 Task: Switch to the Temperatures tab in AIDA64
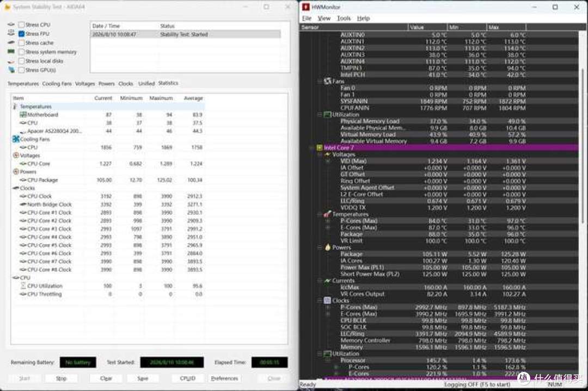click(23, 84)
